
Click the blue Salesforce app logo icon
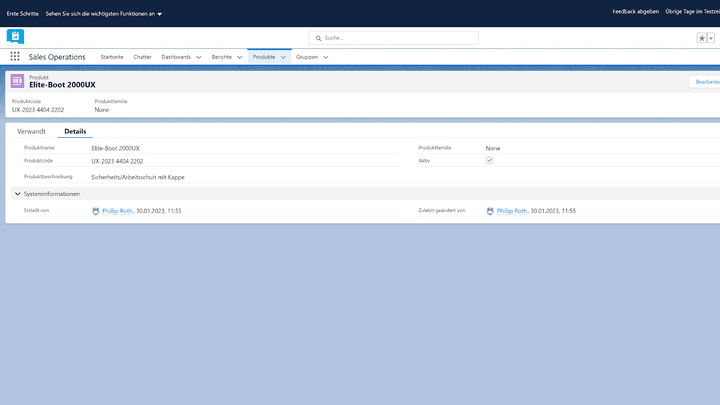coord(15,36)
